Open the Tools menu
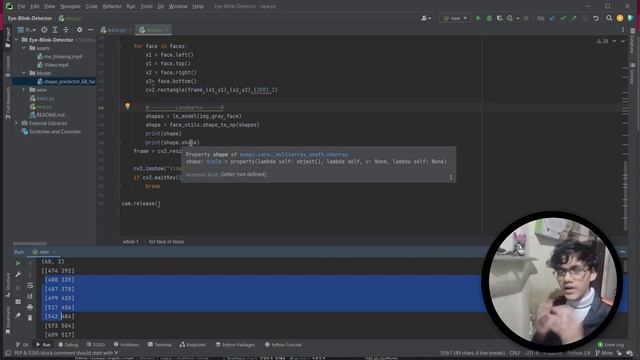Viewport: 640px width, 360px height. (146, 7)
